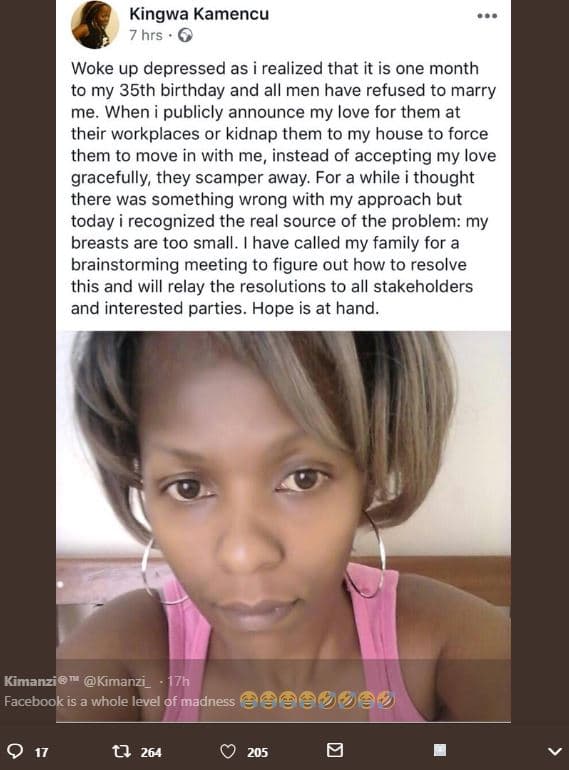
Task: Open the three-dots post options menu
Action: (487, 16)
